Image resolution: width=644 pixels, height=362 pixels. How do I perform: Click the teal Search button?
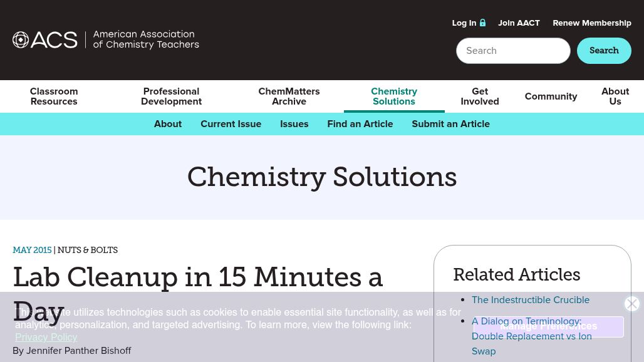pos(604,51)
